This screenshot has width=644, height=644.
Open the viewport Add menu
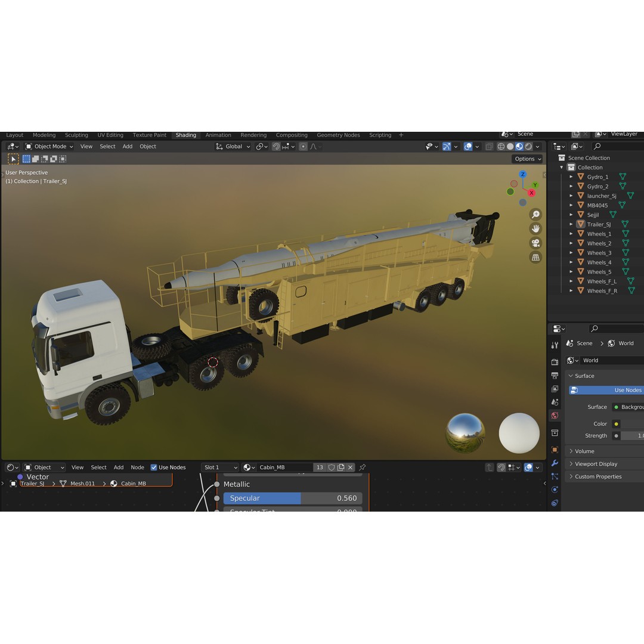(x=128, y=147)
